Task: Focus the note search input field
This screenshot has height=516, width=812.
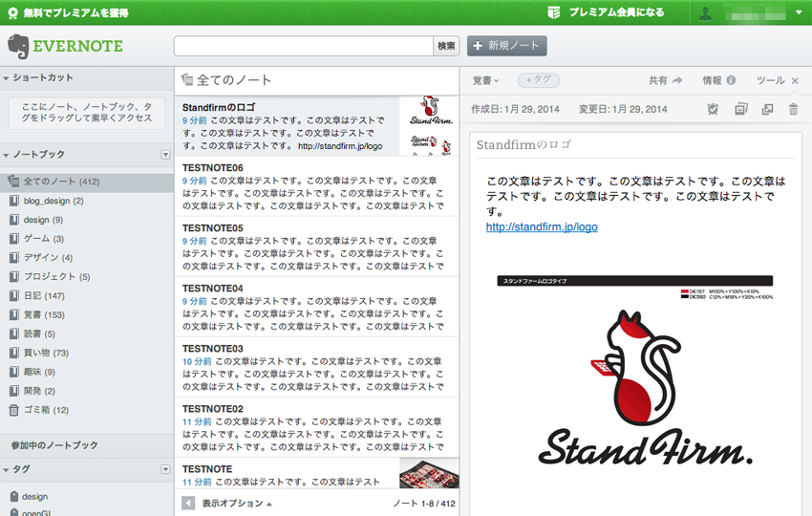Action: (304, 46)
